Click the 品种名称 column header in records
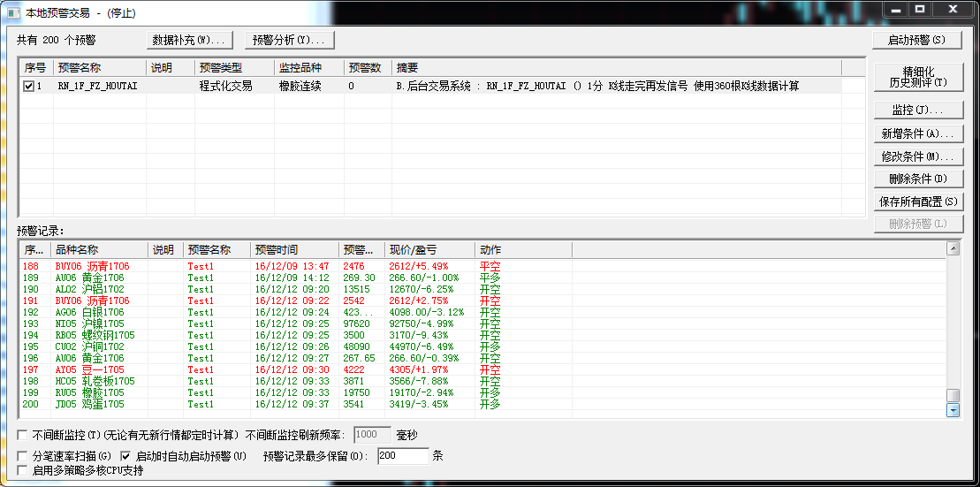The width and height of the screenshot is (980, 487). (x=99, y=250)
